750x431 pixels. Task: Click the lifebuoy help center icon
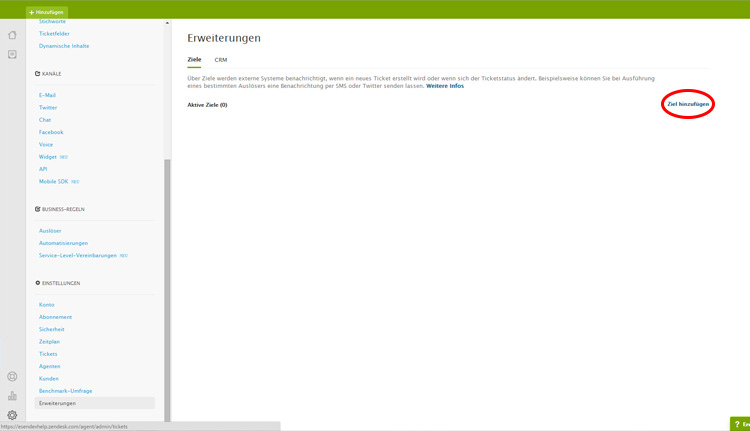pyautogui.click(x=12, y=377)
